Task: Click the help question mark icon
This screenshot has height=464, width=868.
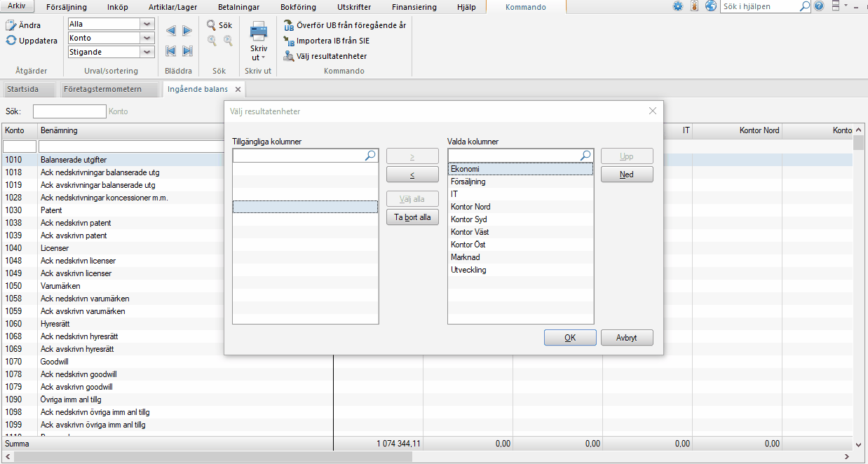Action: pyautogui.click(x=819, y=6)
